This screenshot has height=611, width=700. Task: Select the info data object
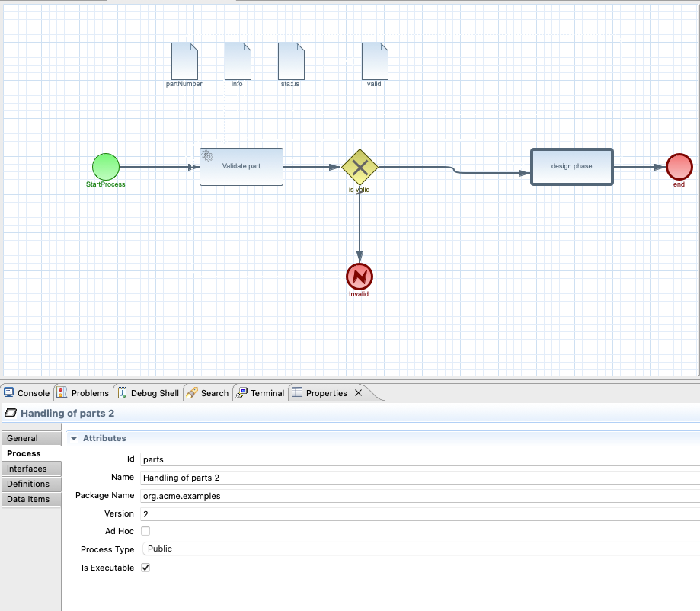pos(238,61)
